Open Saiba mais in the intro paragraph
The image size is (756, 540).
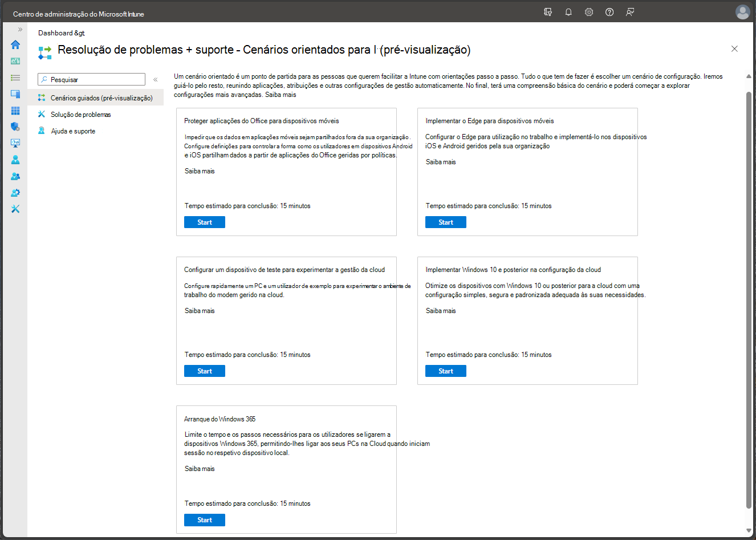281,95
